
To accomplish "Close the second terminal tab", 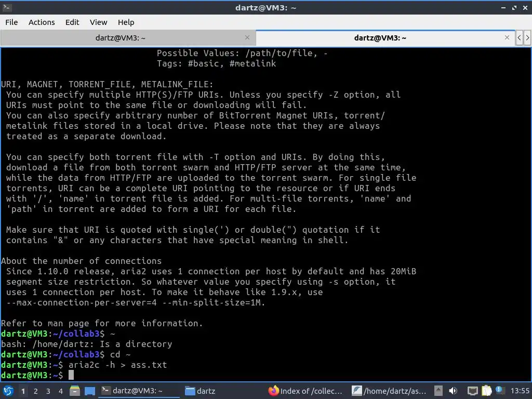I will 507,37.
